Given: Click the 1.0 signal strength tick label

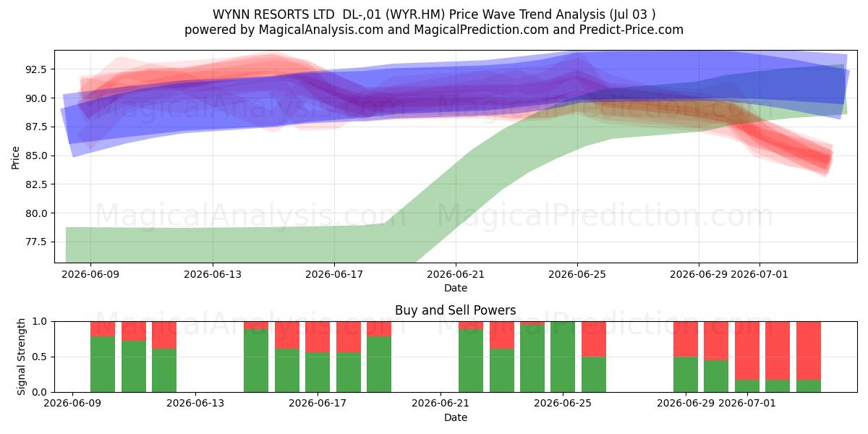Looking at the screenshot, I should pos(41,321).
